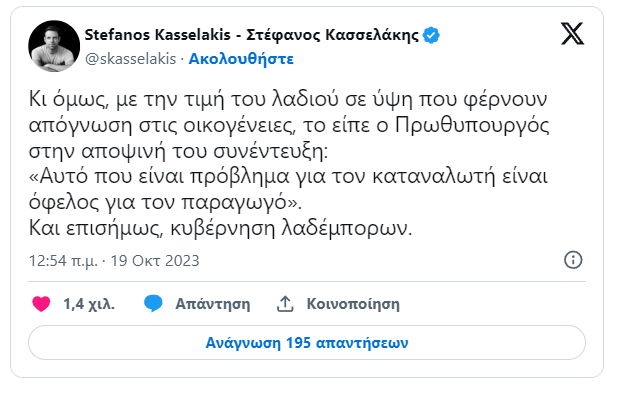Click the share upload arrow icon
The image size is (637, 397).
tap(285, 304)
